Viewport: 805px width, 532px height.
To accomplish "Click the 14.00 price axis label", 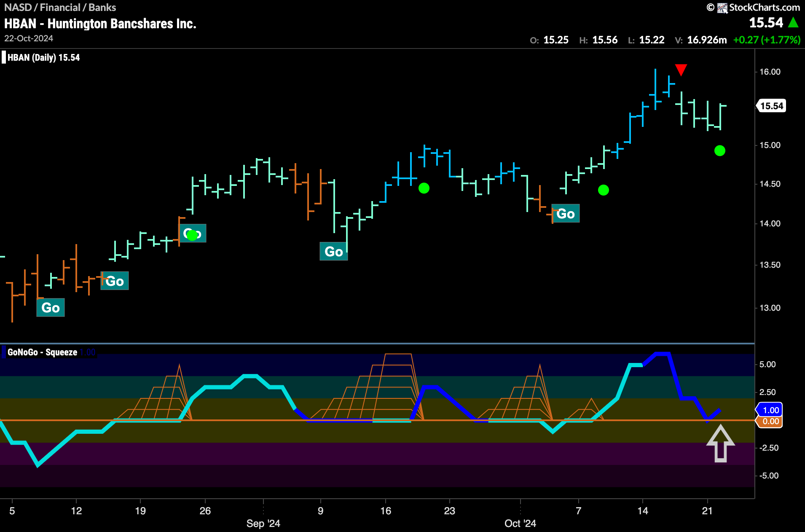I will pyautogui.click(x=770, y=223).
